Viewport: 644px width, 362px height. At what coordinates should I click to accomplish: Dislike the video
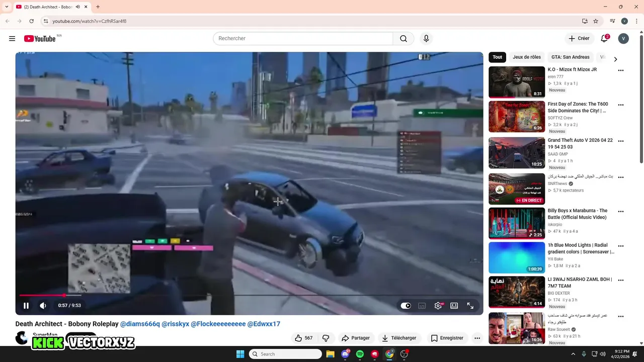pyautogui.click(x=326, y=338)
